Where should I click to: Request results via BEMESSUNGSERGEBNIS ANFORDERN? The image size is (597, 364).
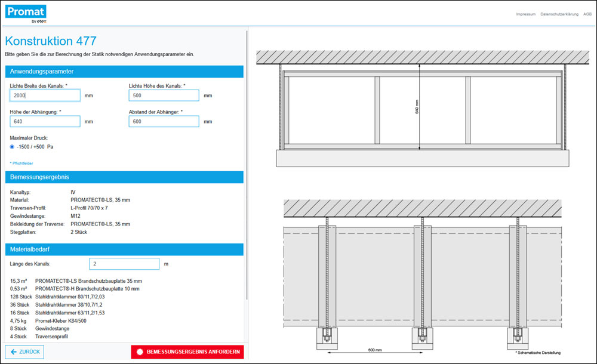pos(187,351)
